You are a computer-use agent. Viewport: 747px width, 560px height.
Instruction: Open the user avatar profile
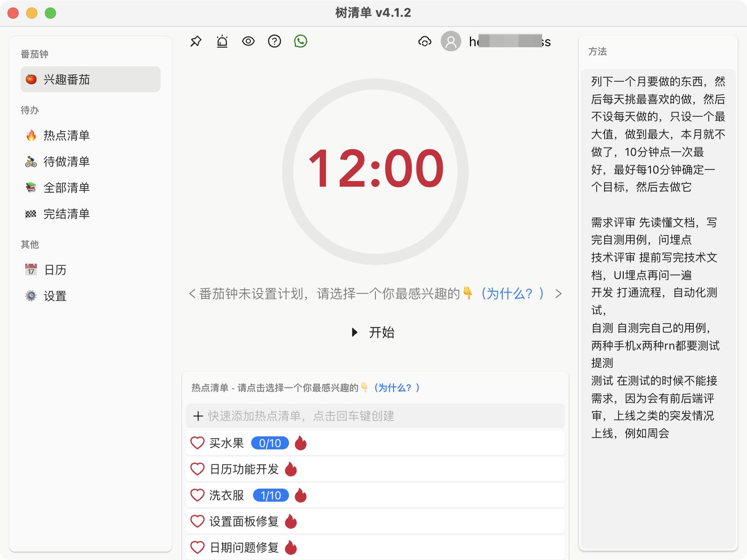pyautogui.click(x=451, y=42)
